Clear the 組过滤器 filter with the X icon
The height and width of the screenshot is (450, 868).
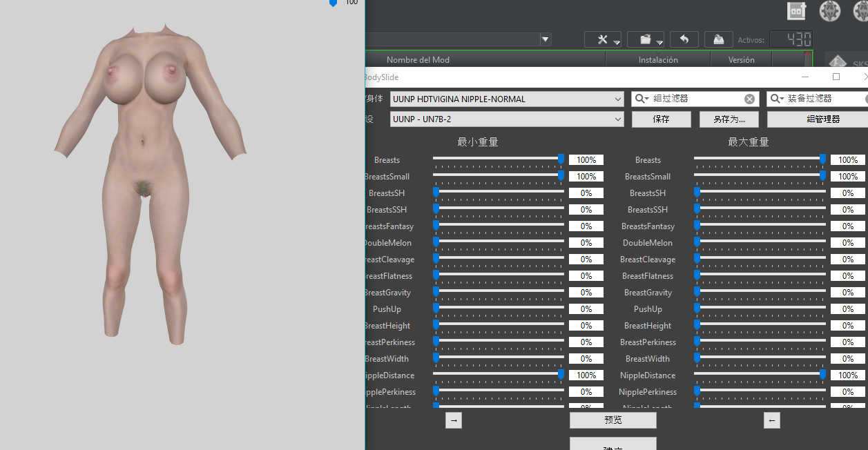click(749, 99)
